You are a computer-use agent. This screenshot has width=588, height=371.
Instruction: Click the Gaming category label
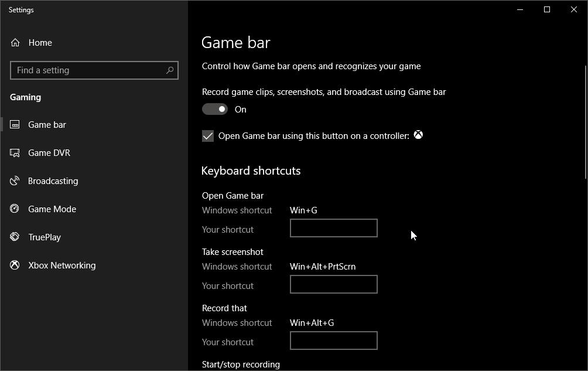click(x=26, y=97)
